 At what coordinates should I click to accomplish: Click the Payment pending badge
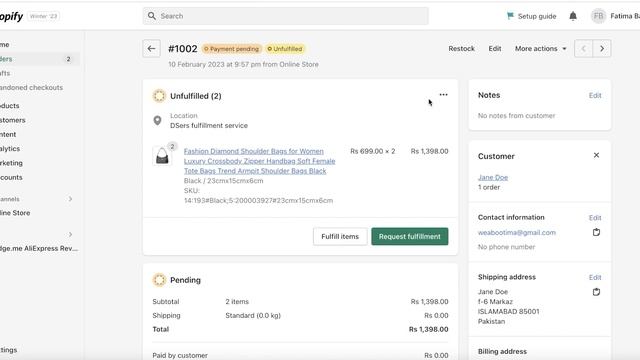coord(232,49)
